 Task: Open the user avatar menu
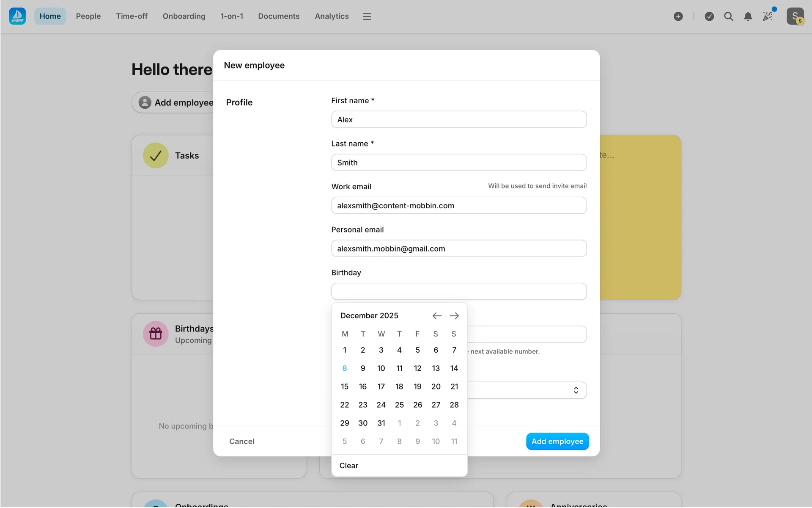pyautogui.click(x=795, y=16)
